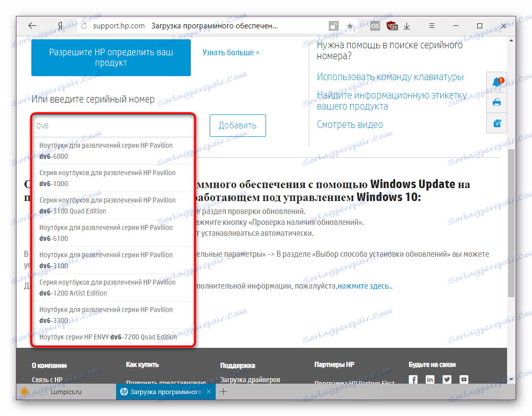Image resolution: width=532 pixels, height=416 pixels.
Task: Bookmark the page with the star icon
Action: [350, 25]
